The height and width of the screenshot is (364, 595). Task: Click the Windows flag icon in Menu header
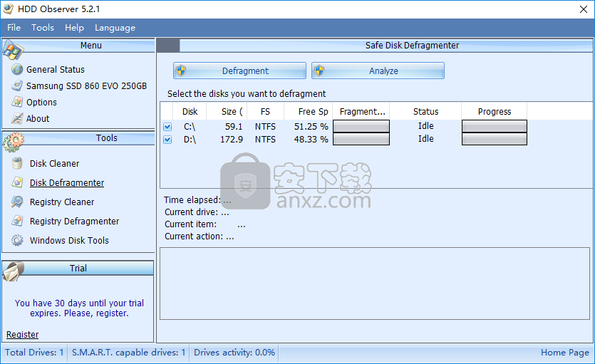tap(13, 50)
